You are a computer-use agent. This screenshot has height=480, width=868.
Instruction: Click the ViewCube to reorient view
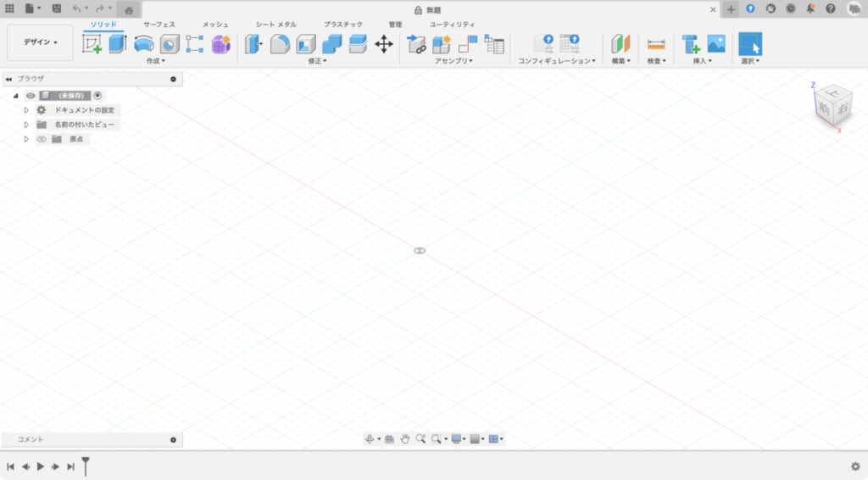(832, 107)
